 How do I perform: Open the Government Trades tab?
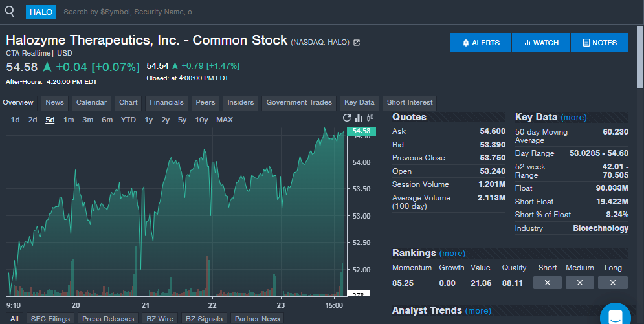point(299,103)
